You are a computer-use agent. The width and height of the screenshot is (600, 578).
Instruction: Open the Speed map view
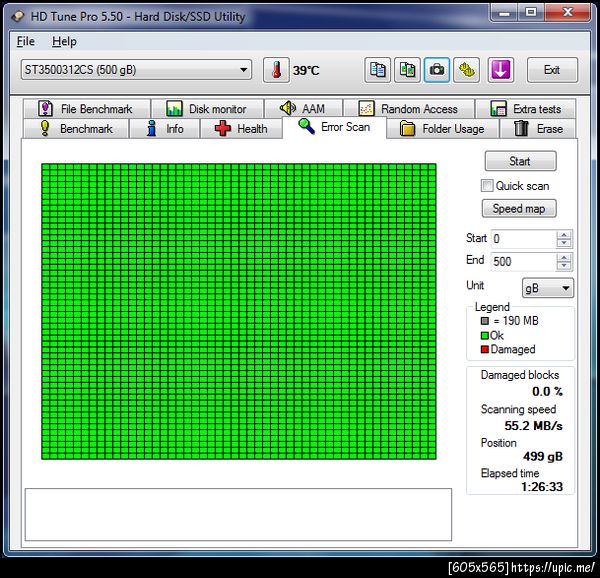(x=519, y=208)
